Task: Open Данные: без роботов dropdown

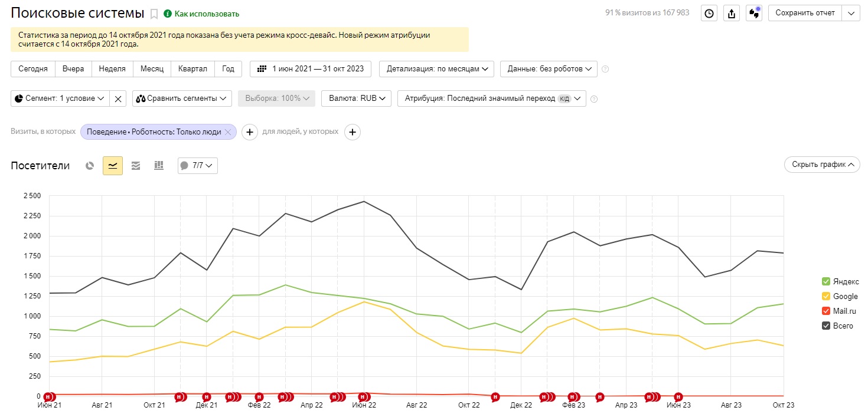Action: (x=549, y=69)
